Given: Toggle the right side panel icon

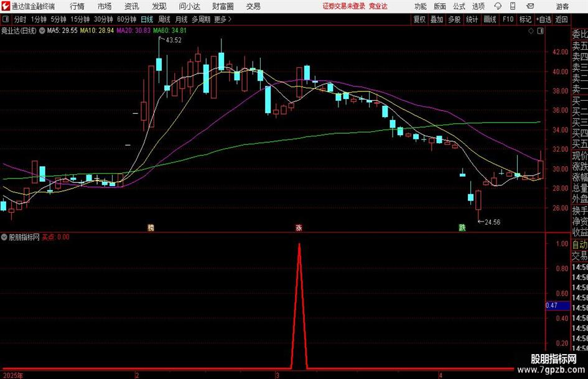Looking at the screenshot, I should click(540, 30).
